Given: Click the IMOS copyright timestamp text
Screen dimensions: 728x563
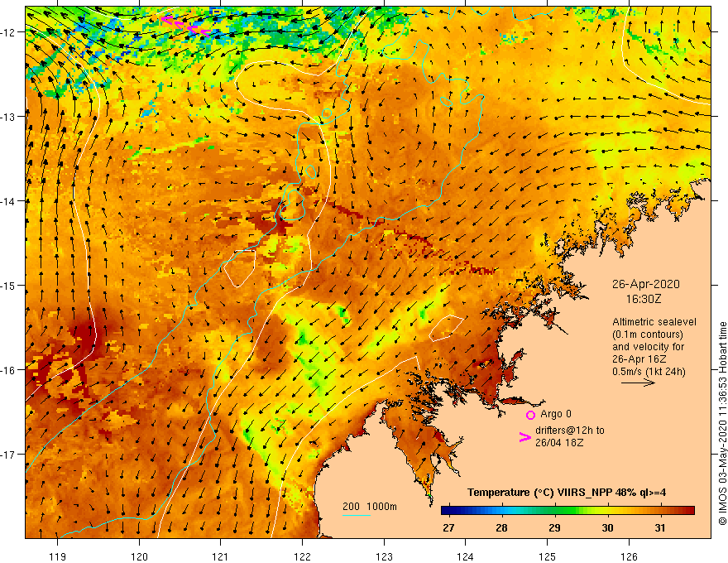Looking at the screenshot, I should 722,423.
